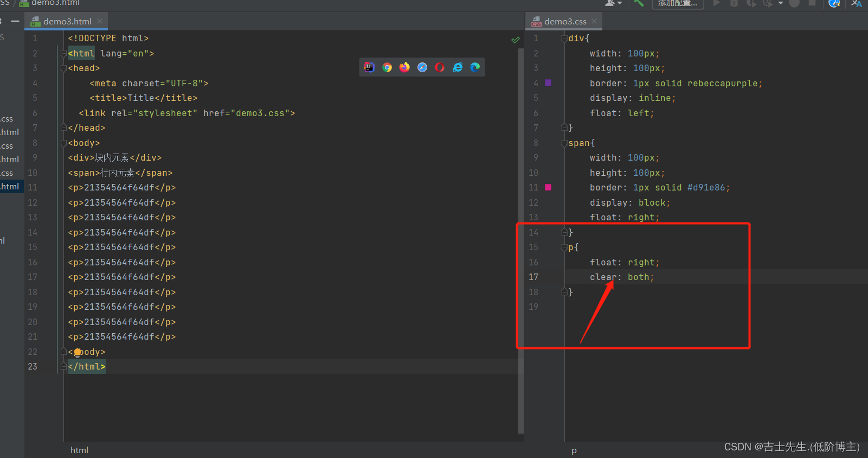Close the demo3.html editor tab

[x=100, y=21]
